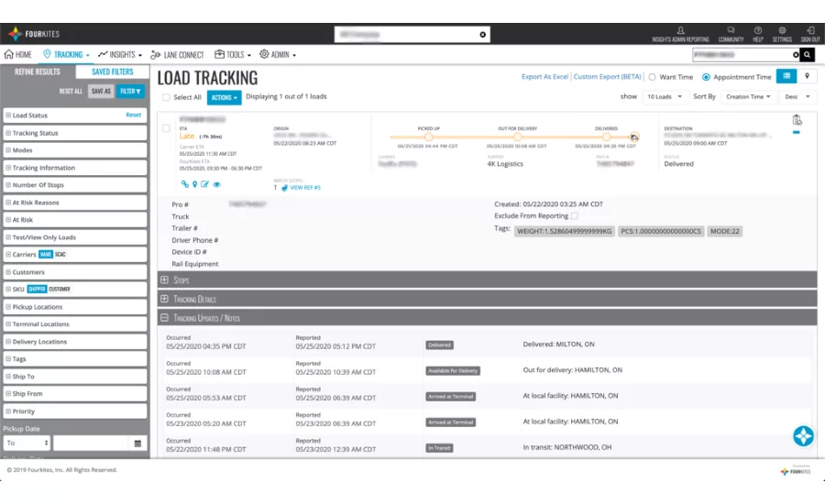Click the clipboard icon on load card
This screenshot has width=825, height=504.
click(797, 120)
